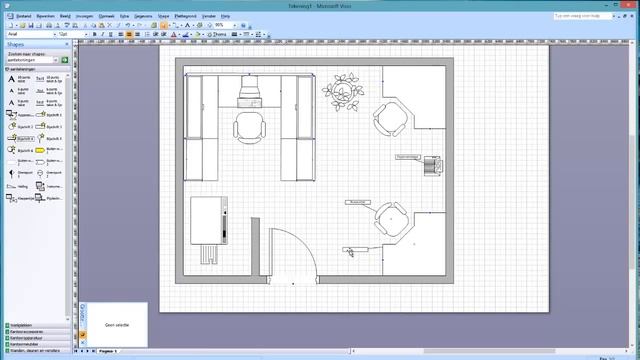Click the Open file icon
Image resolution: width=640 pixels, height=360 pixels.
coord(22,25)
